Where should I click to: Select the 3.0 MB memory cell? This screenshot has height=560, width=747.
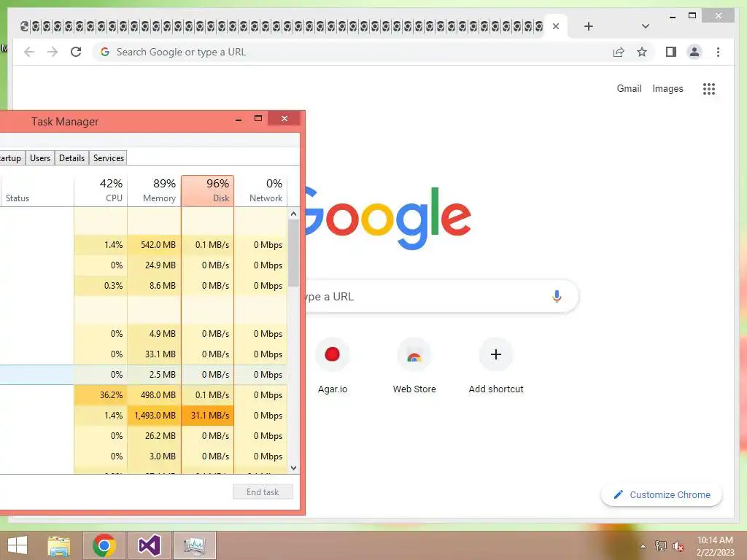click(x=155, y=456)
